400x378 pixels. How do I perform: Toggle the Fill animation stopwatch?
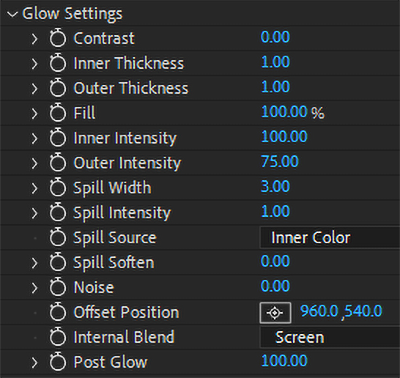(x=58, y=113)
